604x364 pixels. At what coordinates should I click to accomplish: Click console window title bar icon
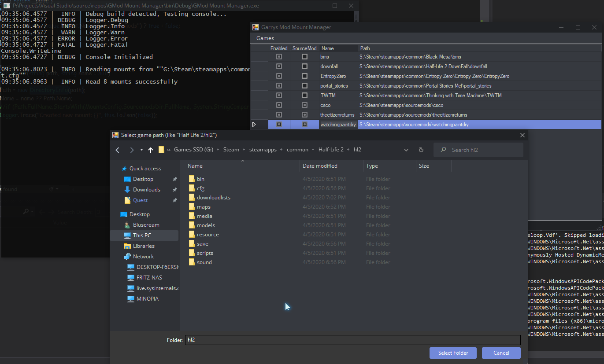7,6
